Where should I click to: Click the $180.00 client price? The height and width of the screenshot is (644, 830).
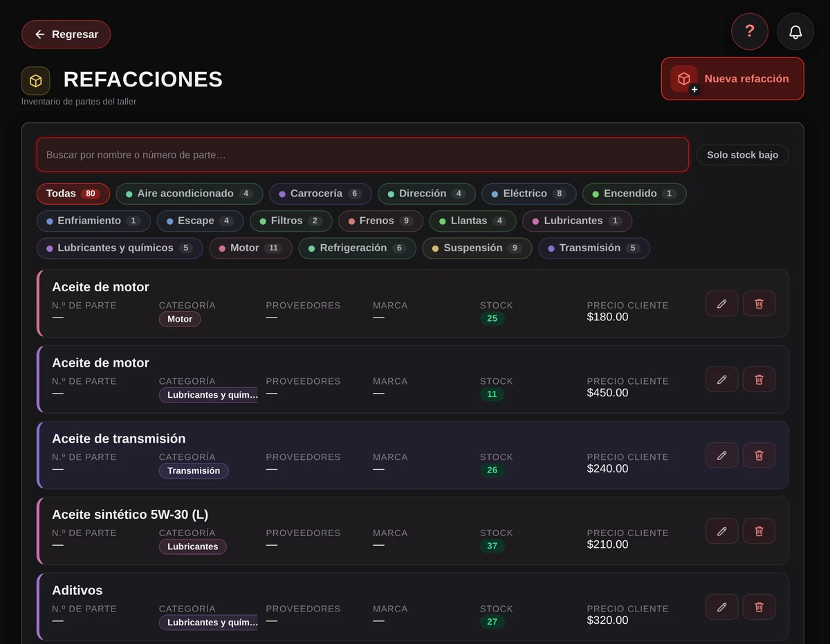(x=608, y=318)
